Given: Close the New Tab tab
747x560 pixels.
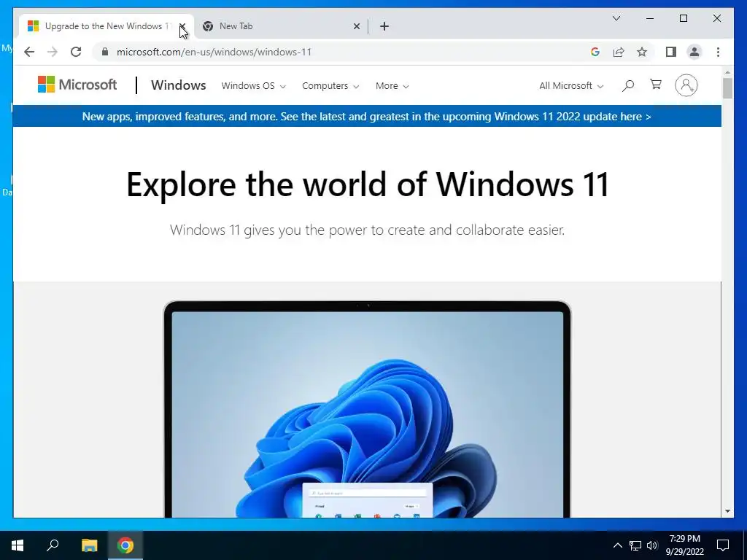Looking at the screenshot, I should coord(356,26).
